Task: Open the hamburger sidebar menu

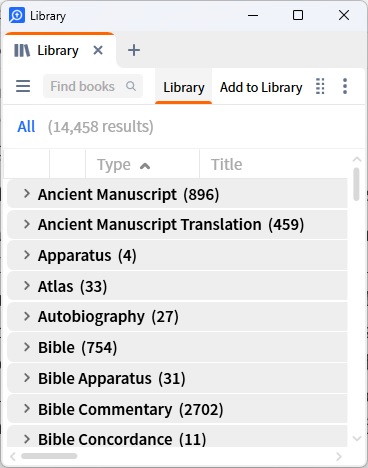Action: click(23, 86)
